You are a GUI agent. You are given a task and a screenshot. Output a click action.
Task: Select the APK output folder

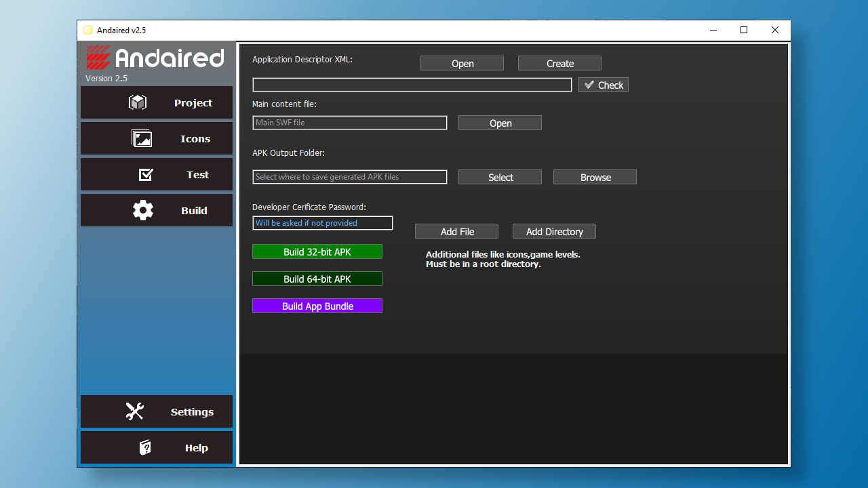500,177
